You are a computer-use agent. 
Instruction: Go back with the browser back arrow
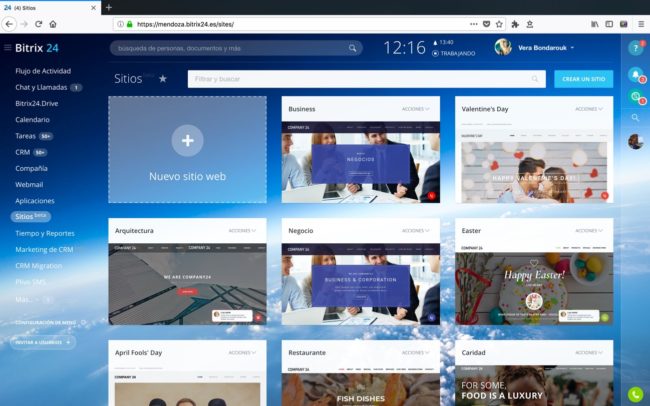click(x=9, y=24)
